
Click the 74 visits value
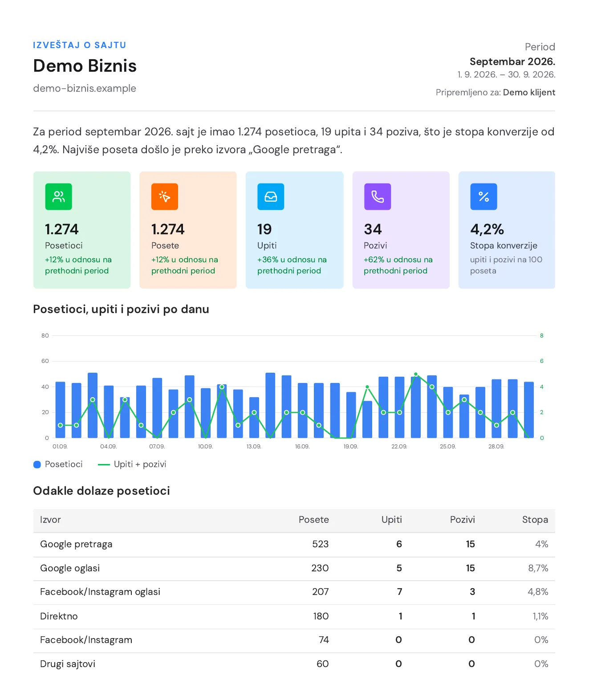[x=324, y=640]
